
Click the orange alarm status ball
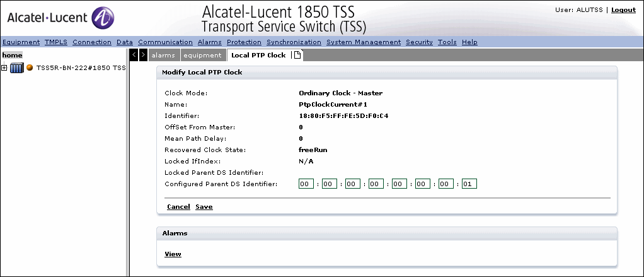pyautogui.click(x=30, y=68)
